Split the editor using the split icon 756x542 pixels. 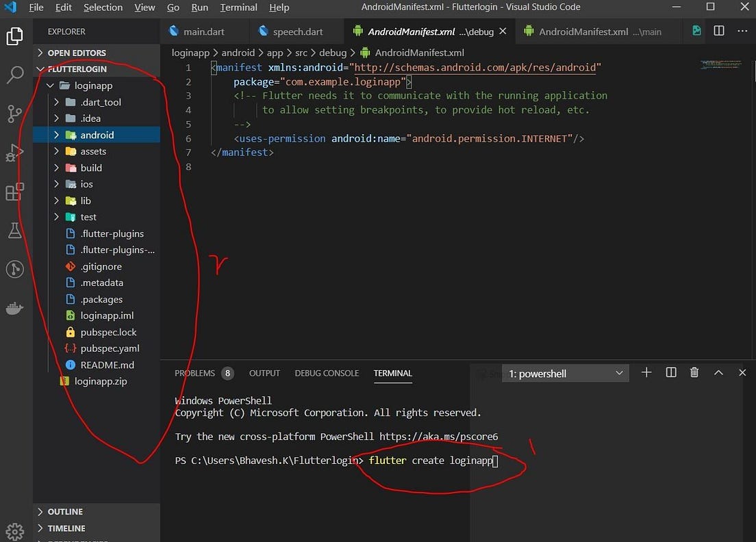click(718, 31)
